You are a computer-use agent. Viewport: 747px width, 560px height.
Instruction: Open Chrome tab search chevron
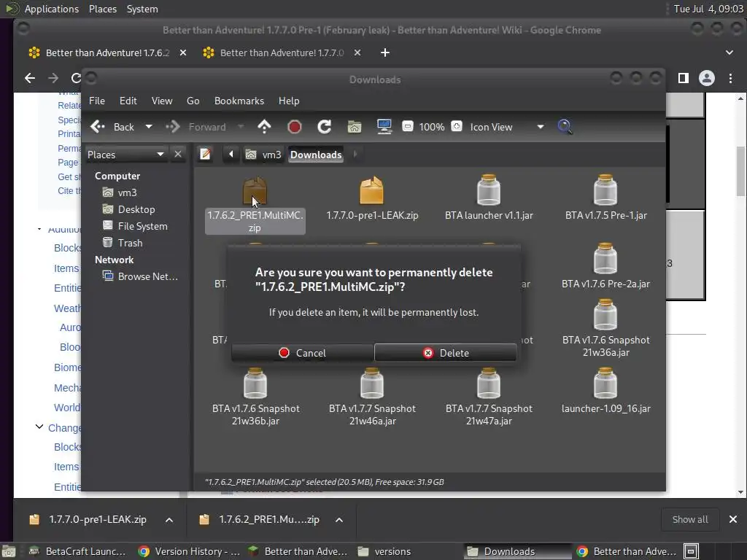point(729,52)
